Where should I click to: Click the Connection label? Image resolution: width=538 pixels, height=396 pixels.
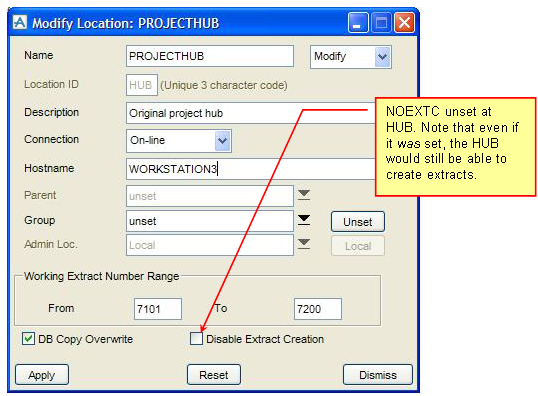[51, 139]
